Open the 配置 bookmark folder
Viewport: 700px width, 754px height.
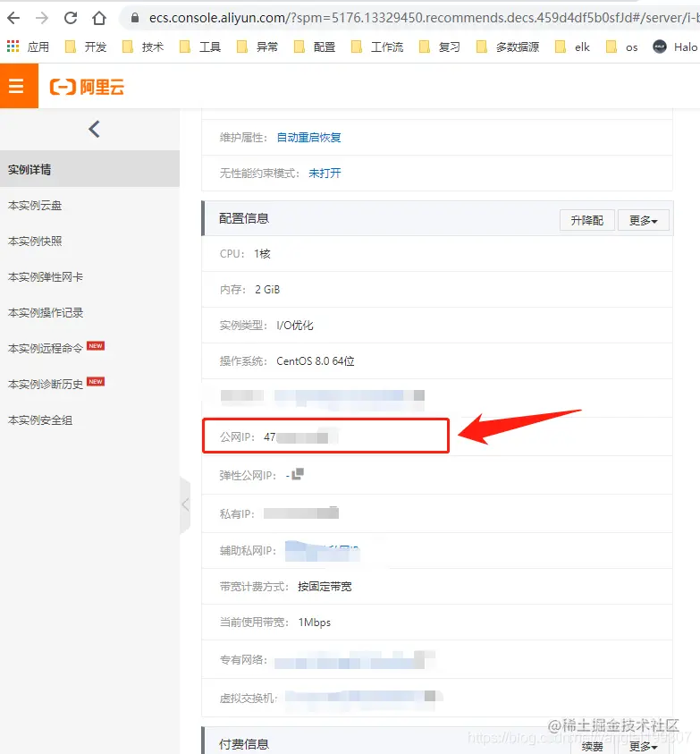[x=315, y=47]
